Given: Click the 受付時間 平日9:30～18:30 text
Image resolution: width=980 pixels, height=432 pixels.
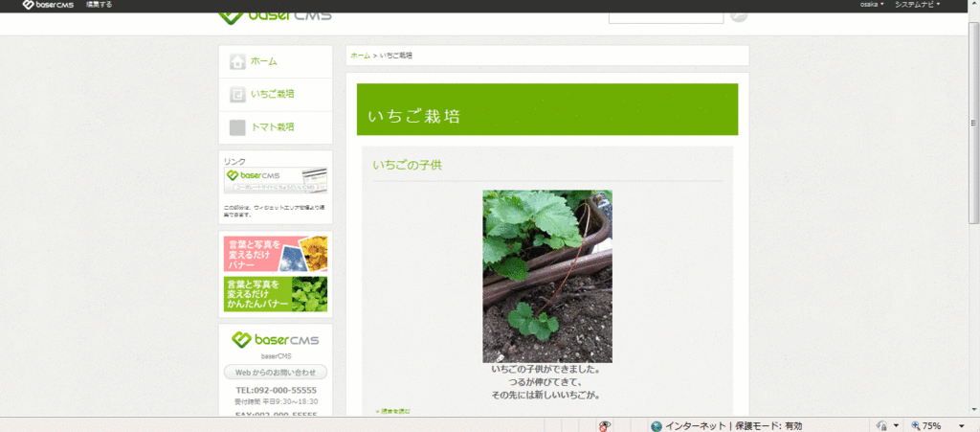Looking at the screenshot, I should coord(276,401).
